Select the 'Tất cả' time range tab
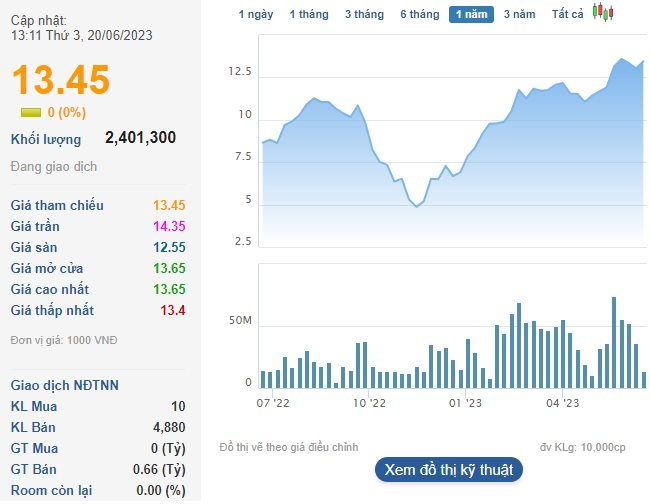 568,15
